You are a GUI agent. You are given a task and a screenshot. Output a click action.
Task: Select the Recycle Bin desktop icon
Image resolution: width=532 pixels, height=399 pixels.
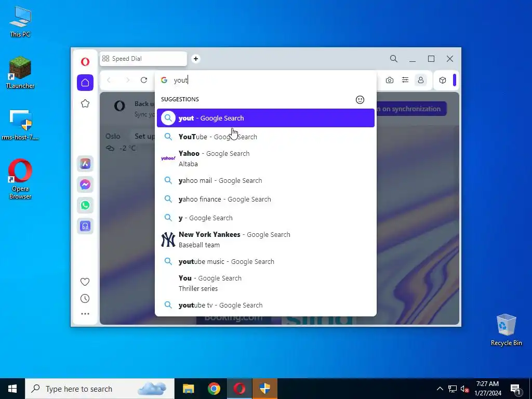point(506,330)
